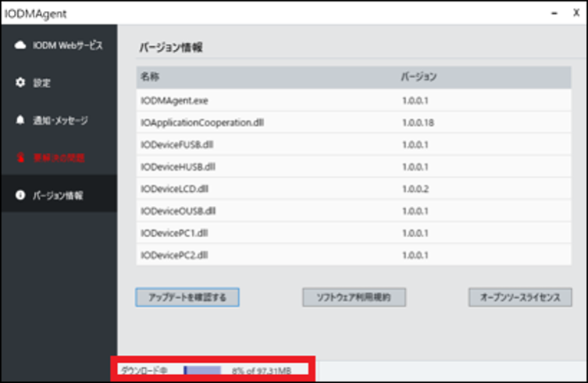Click the バージョン column header

[x=419, y=76]
